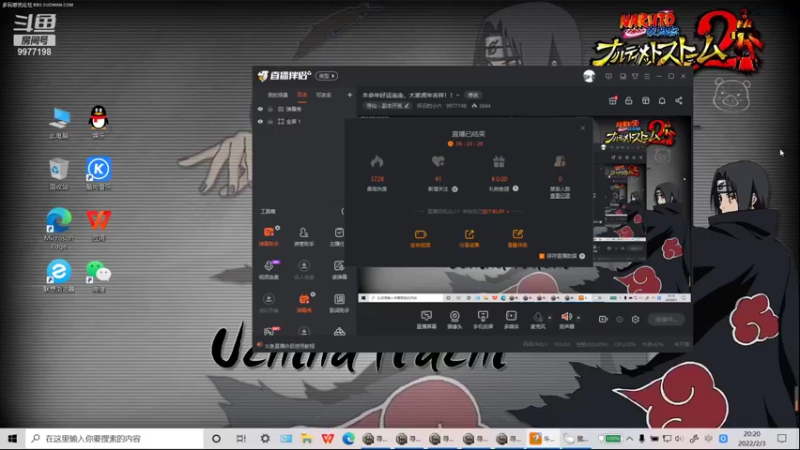
Task: Add 摄像头 camera source
Action: 454,319
